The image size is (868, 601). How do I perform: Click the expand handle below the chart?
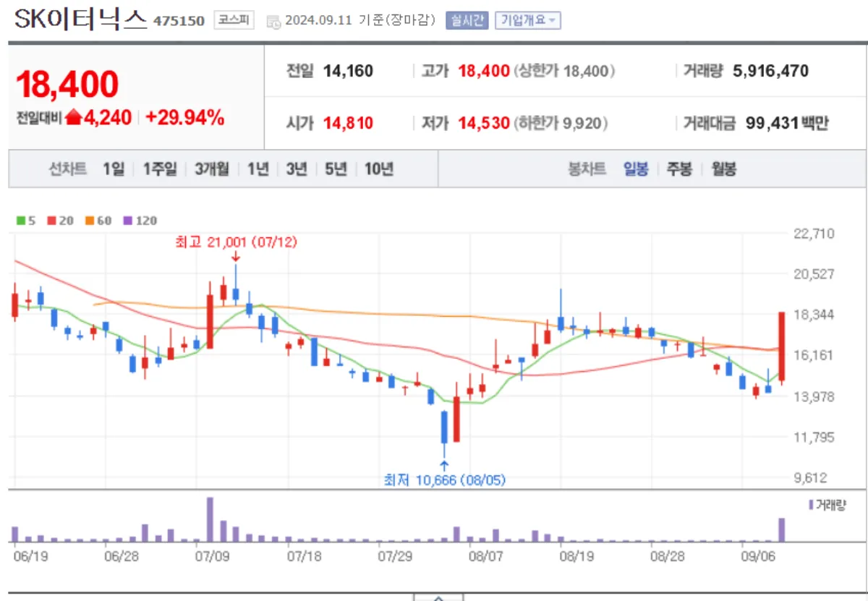(x=437, y=597)
